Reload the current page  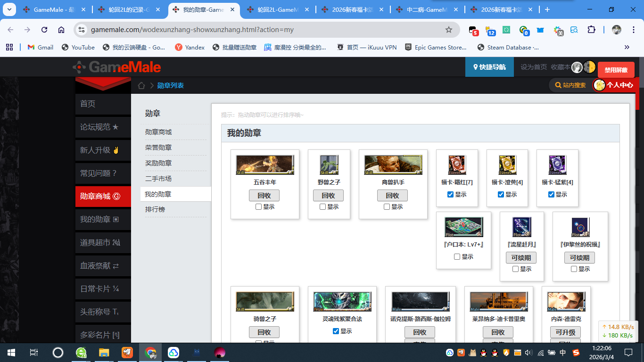(44, 30)
